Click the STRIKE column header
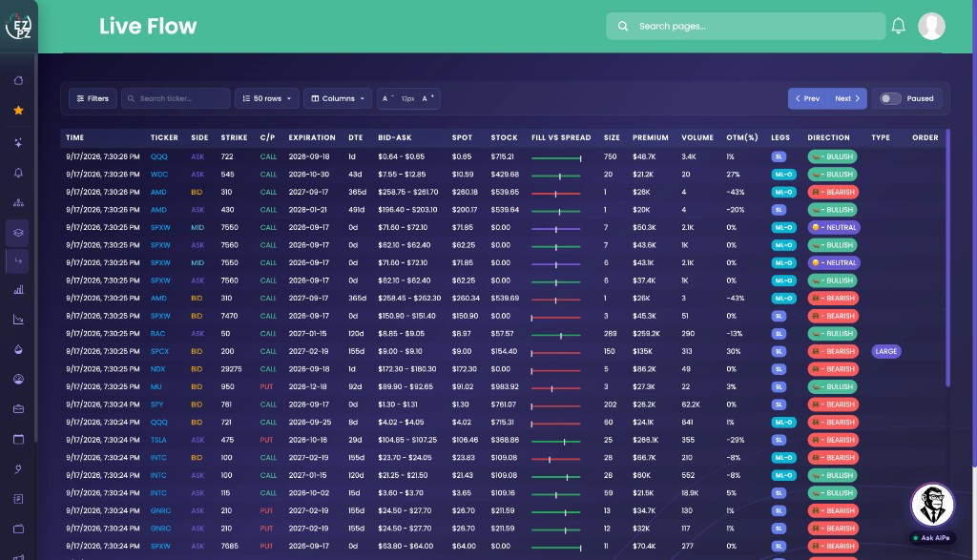Viewport: 977px width, 560px height. coord(235,137)
